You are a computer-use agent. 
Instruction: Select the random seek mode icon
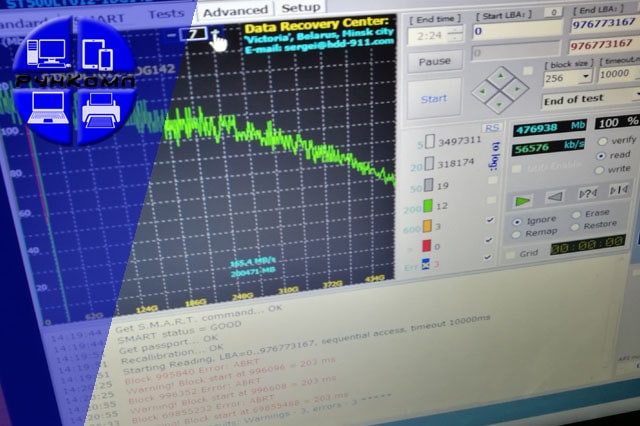tap(619, 190)
